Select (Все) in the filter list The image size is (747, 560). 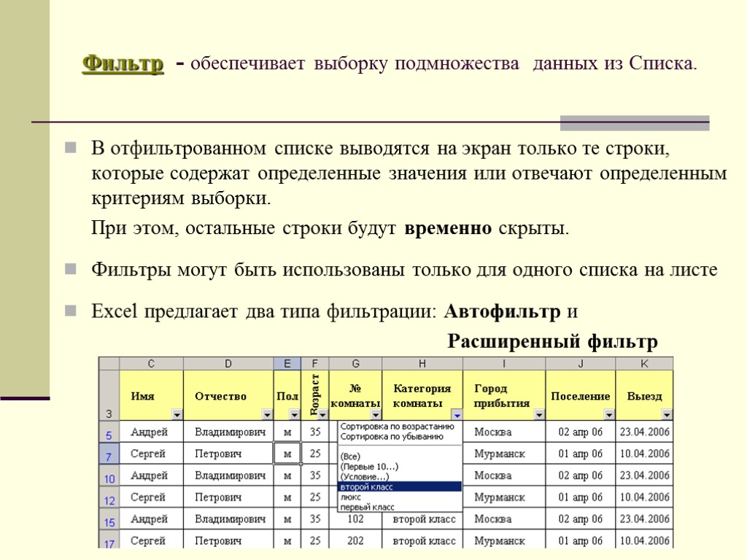click(x=350, y=456)
